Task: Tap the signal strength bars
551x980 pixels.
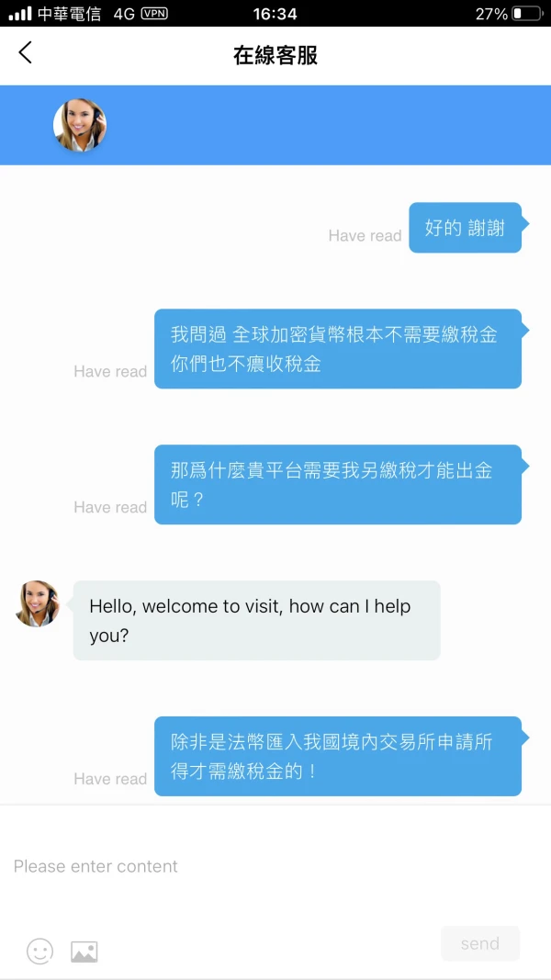Action: 20,14
